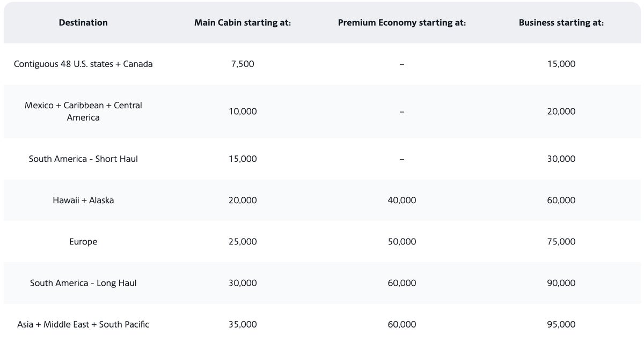This screenshot has width=644, height=342.
Task: Click the Main Cabin starting at header
Action: click(x=243, y=23)
